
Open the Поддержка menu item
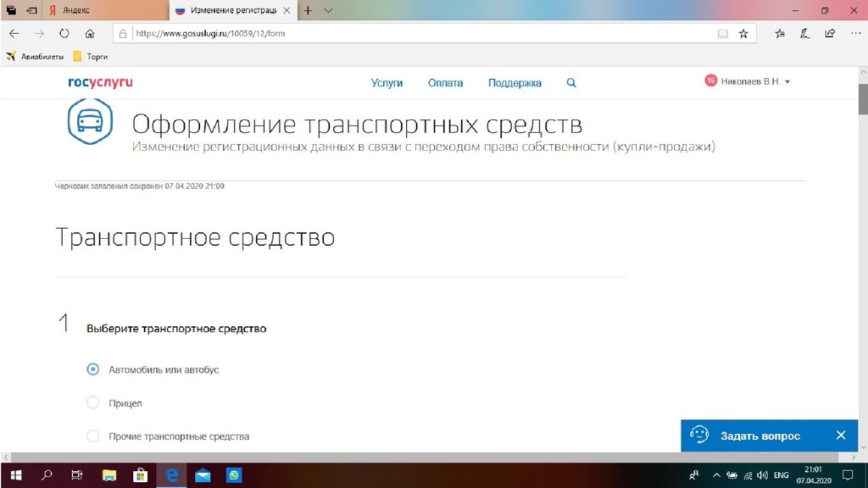pyautogui.click(x=515, y=83)
